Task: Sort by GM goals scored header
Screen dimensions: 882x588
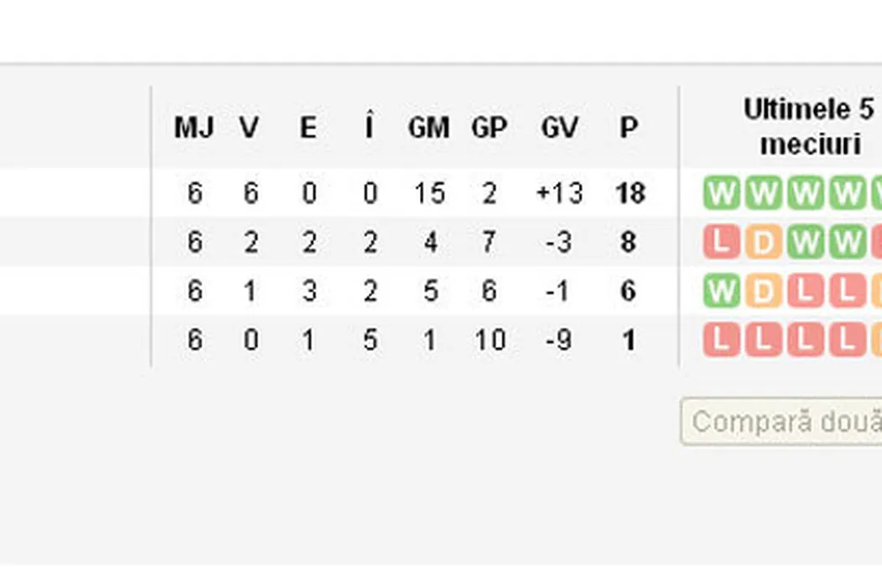Action: [428, 129]
